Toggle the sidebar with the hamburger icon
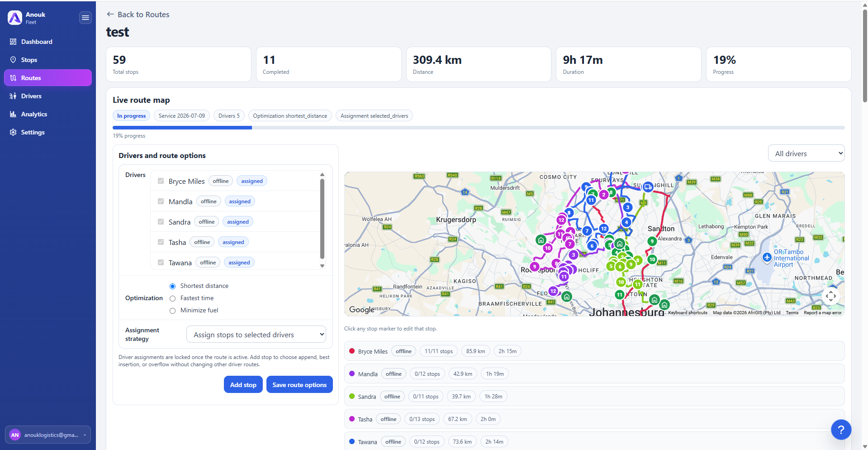The height and width of the screenshot is (450, 868). coord(85,18)
